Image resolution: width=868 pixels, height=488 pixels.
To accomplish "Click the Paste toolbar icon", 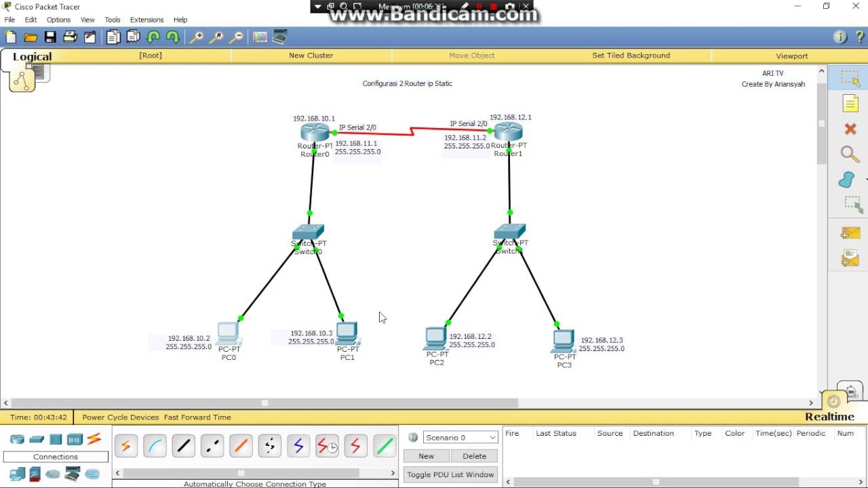I will tap(133, 37).
